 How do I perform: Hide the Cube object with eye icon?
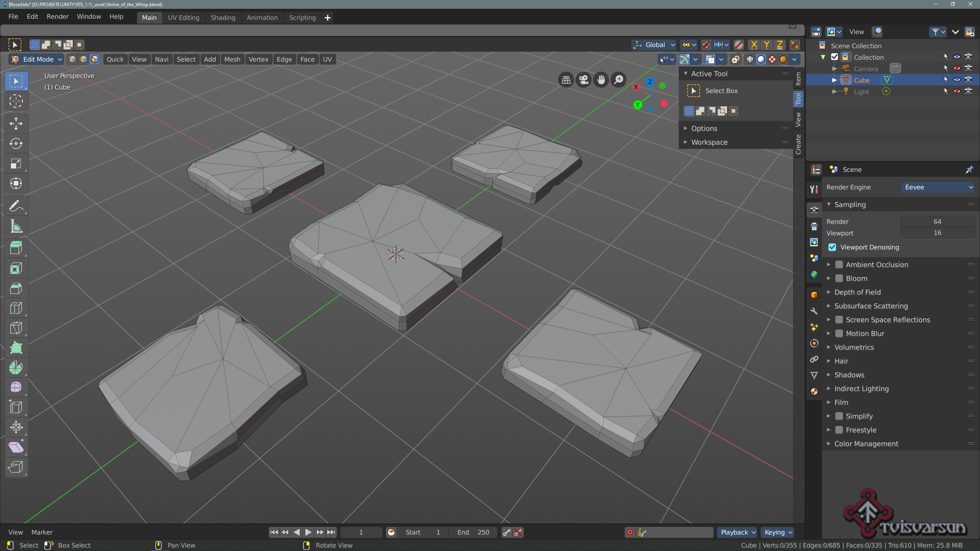[957, 80]
